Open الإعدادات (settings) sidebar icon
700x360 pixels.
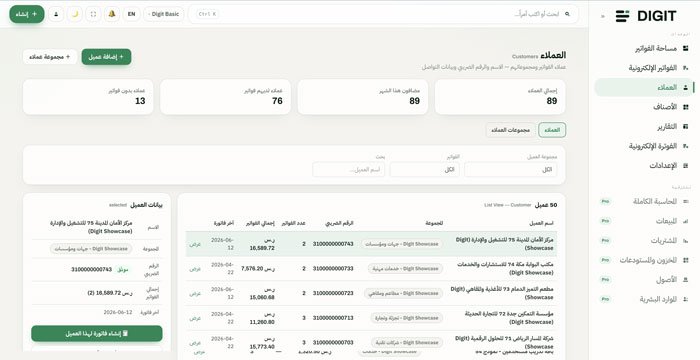686,166
